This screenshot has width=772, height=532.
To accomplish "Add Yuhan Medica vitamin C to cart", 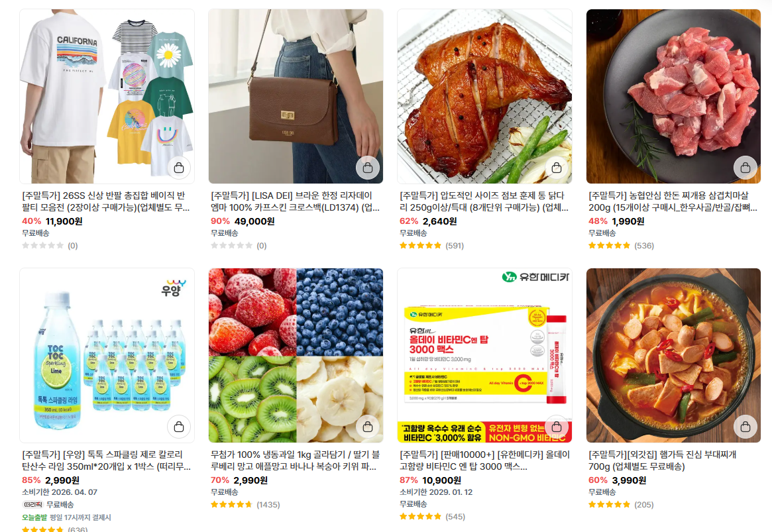I will tap(557, 427).
